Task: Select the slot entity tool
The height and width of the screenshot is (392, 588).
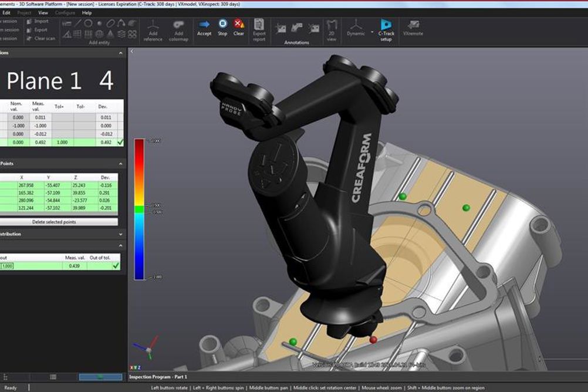Action: (x=110, y=23)
